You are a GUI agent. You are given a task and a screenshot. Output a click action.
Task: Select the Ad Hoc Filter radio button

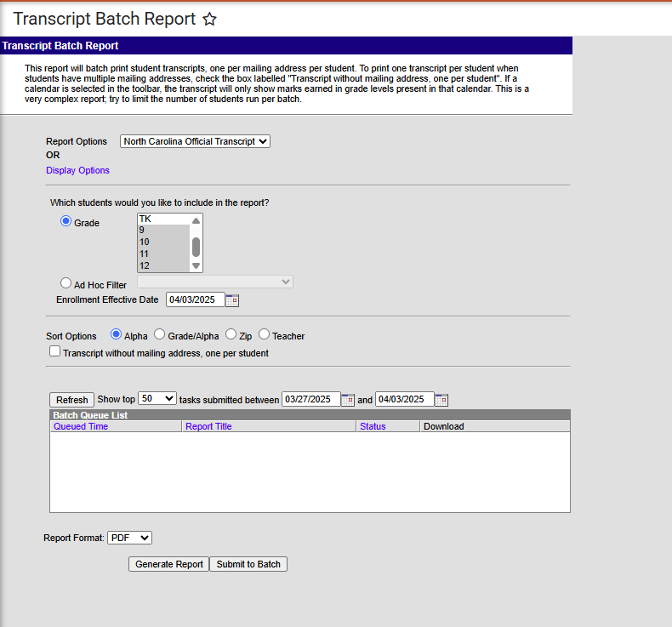point(65,282)
